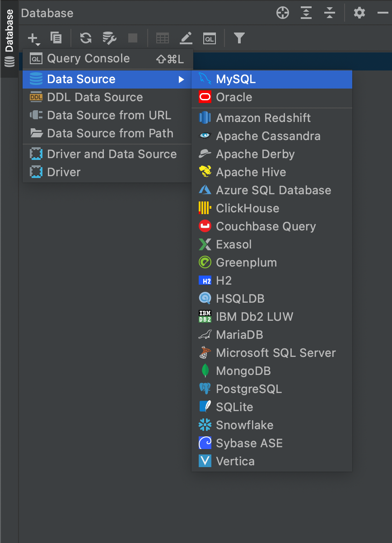Click the Expand All icon

click(x=307, y=13)
